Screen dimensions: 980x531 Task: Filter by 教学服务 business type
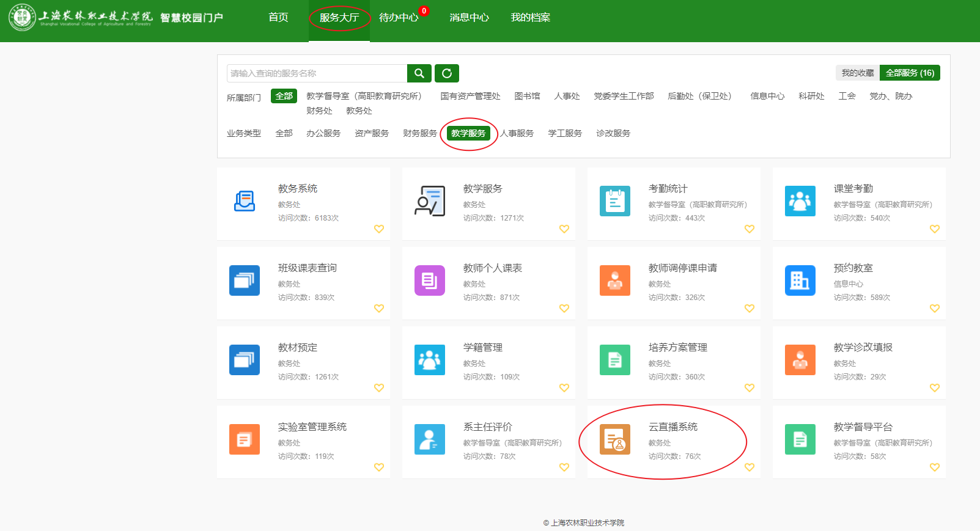click(468, 133)
